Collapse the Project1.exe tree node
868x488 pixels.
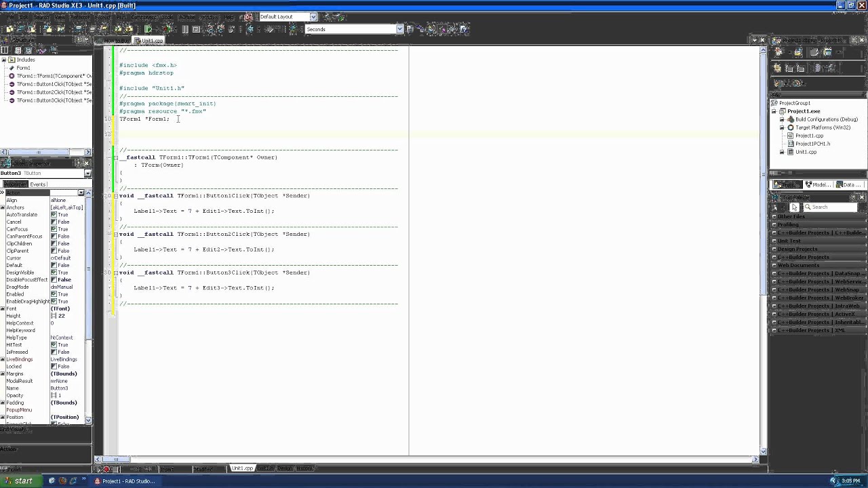pos(774,111)
